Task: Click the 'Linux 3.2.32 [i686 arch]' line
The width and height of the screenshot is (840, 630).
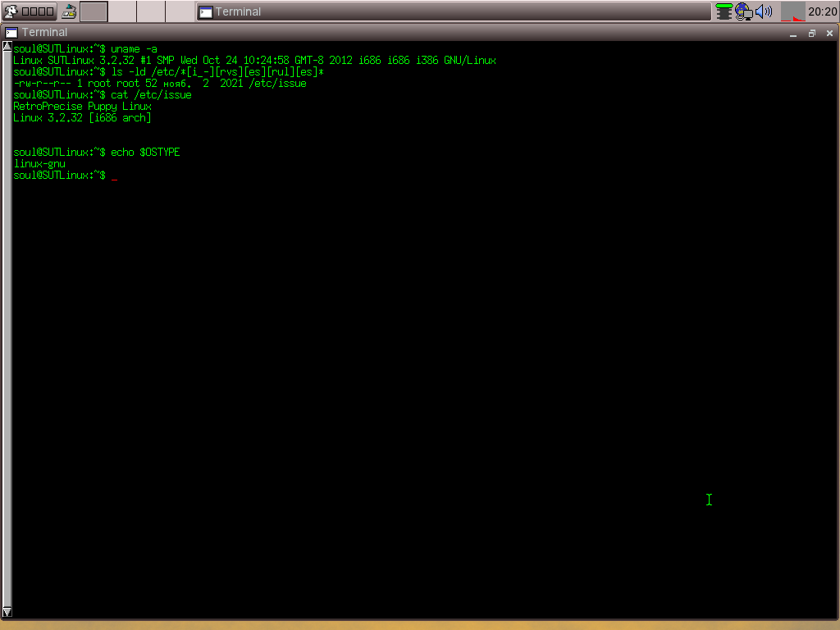Action: coord(82,118)
